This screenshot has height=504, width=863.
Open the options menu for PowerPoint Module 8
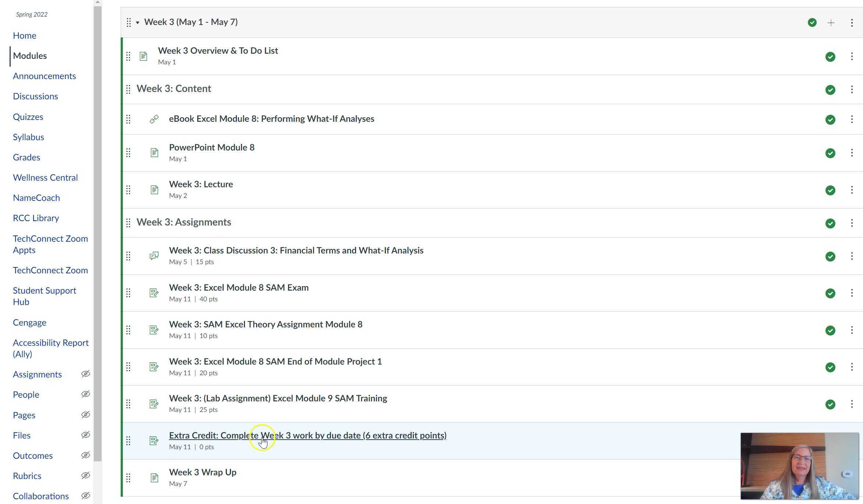(x=852, y=153)
